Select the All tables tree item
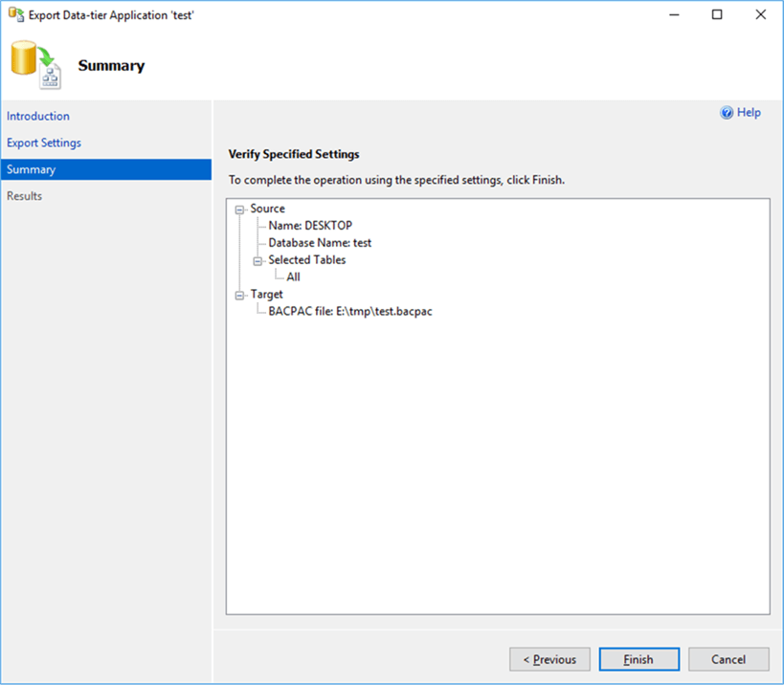Screen dimensions: 784x685 [x=293, y=277]
